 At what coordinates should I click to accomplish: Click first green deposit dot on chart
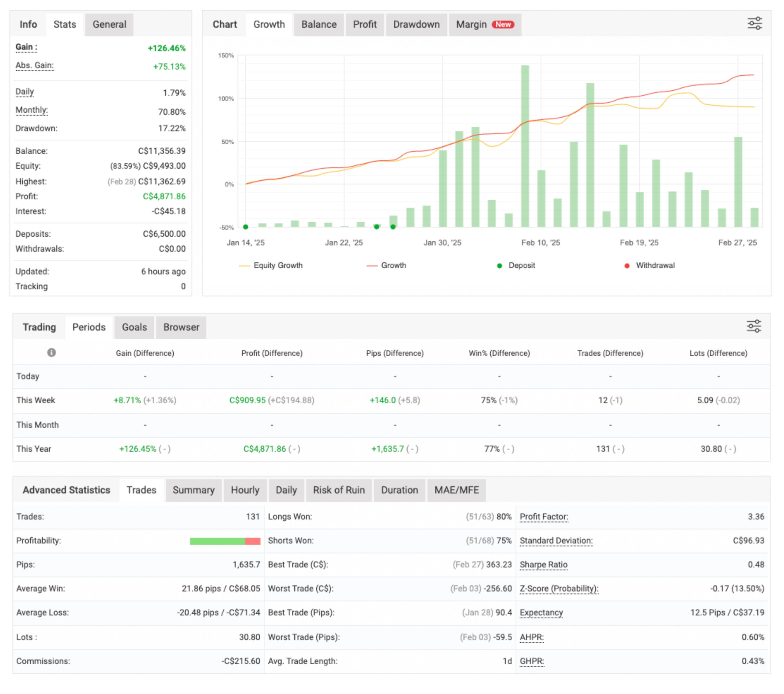click(x=246, y=227)
